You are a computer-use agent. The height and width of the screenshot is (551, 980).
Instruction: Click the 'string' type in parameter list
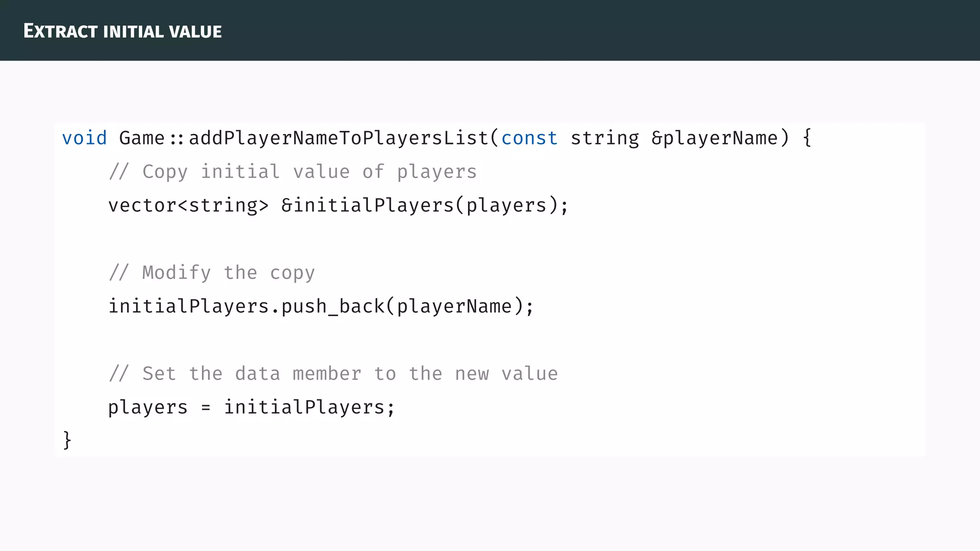tap(604, 138)
